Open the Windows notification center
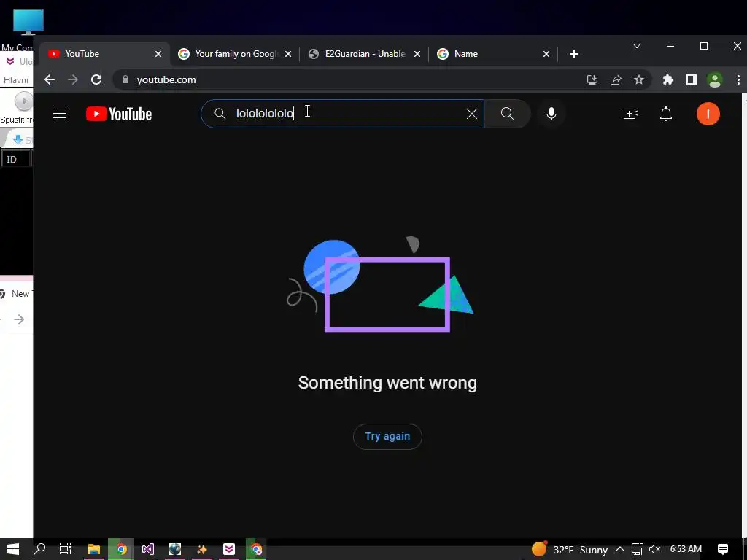747x560 pixels. point(723,549)
